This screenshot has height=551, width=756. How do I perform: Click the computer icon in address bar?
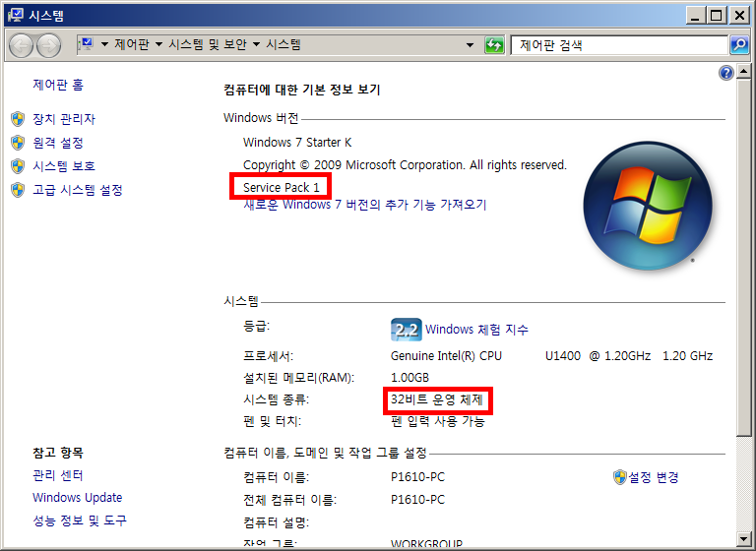click(87, 45)
